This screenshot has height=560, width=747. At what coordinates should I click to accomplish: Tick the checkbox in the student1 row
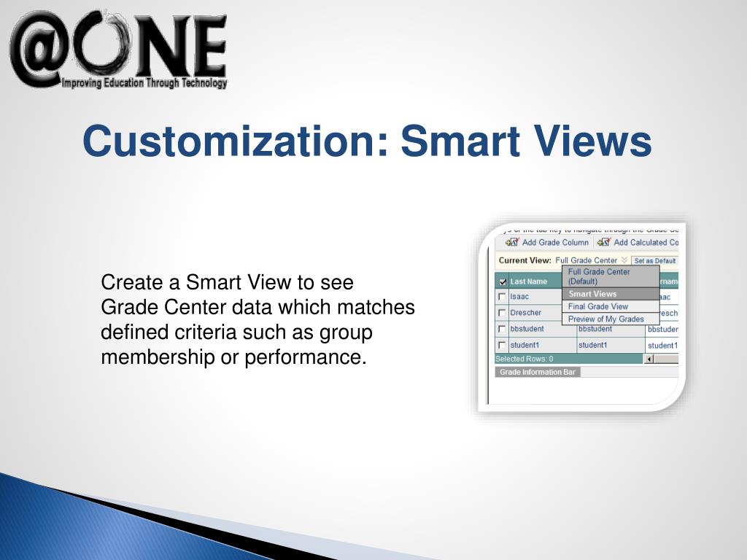point(502,345)
